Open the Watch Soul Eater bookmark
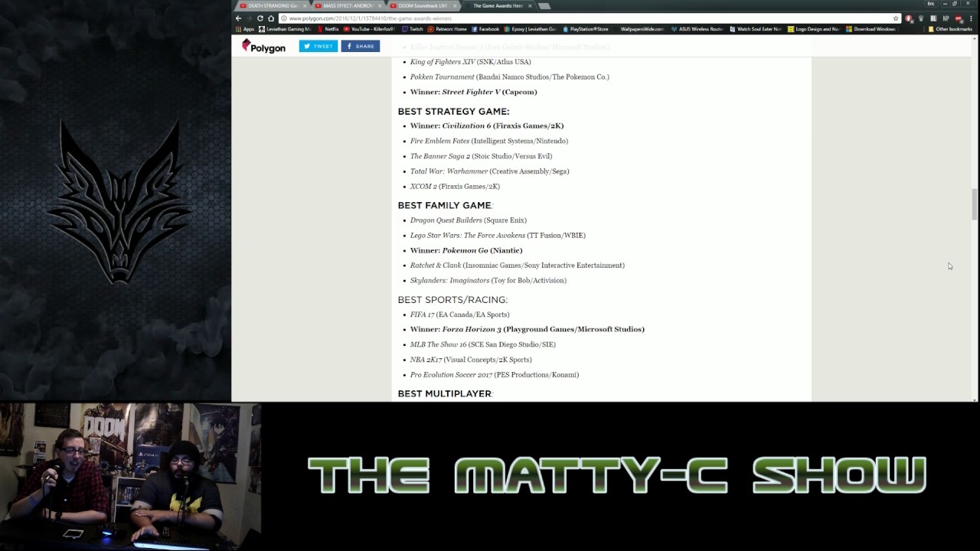The height and width of the screenshot is (551, 980). 756,29
